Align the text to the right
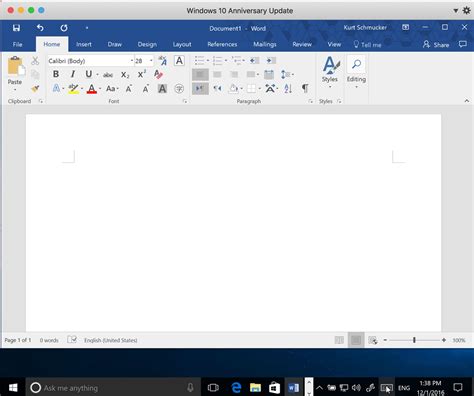 click(x=234, y=74)
